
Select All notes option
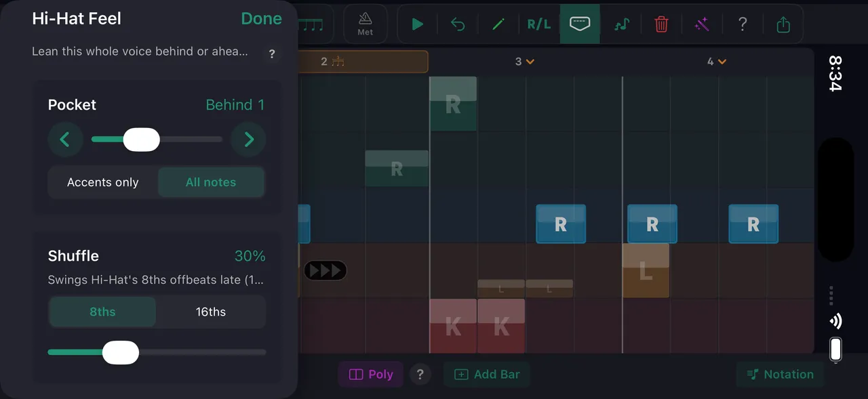[x=211, y=182]
